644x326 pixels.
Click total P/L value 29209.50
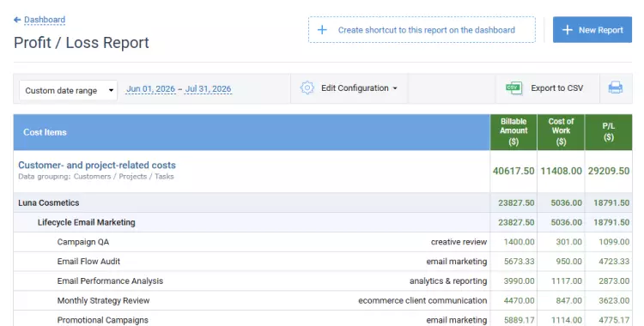608,171
